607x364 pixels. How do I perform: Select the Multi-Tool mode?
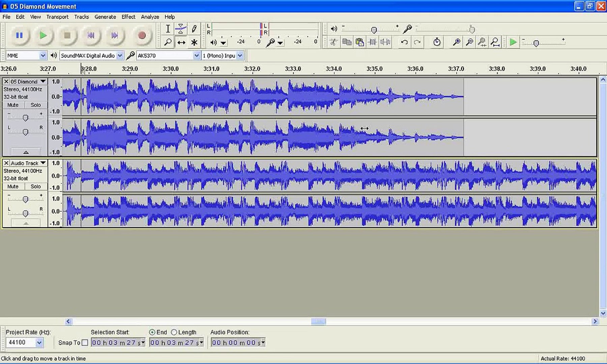point(194,42)
